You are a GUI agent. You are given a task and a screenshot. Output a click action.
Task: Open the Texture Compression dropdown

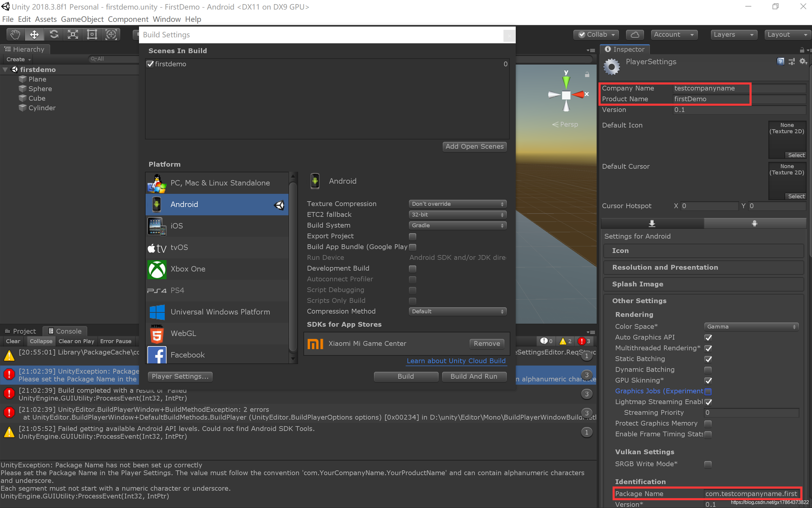click(457, 204)
